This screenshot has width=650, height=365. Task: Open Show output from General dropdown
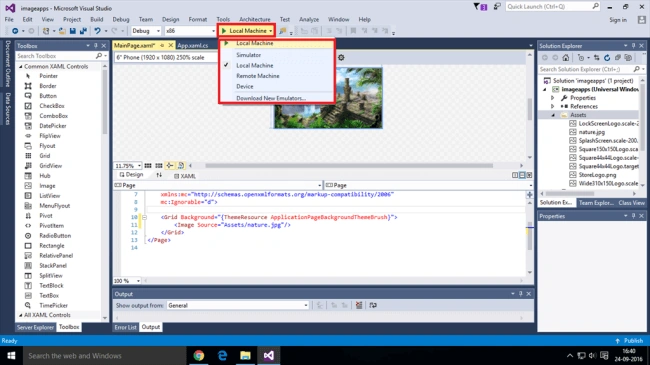[x=238, y=305]
